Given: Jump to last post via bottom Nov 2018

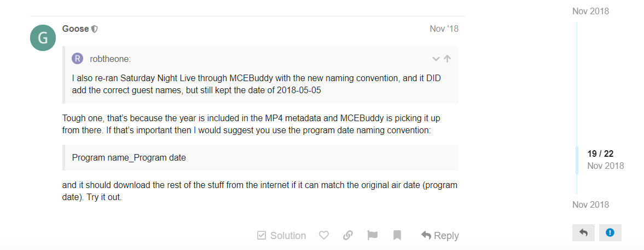Looking at the screenshot, I should point(590,204).
